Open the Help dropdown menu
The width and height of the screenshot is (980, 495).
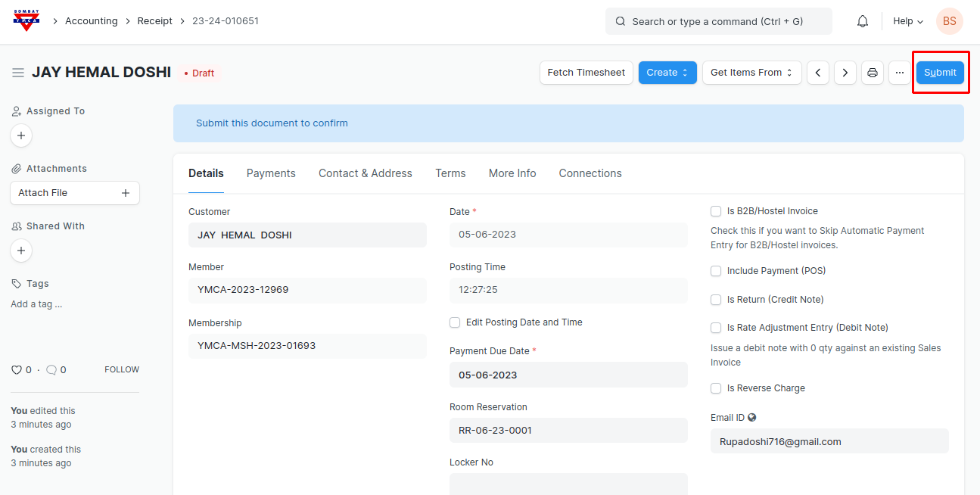point(907,21)
